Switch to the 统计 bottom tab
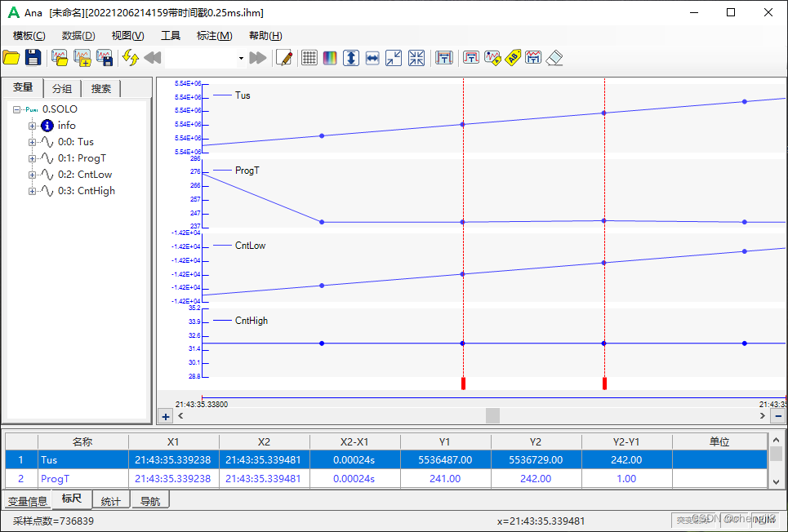788x532 pixels. pos(111,501)
